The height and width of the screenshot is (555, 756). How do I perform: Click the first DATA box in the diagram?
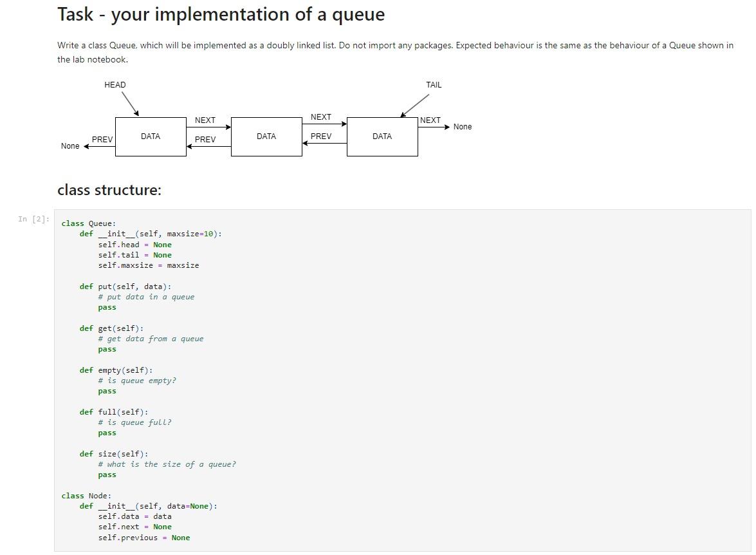click(x=151, y=136)
